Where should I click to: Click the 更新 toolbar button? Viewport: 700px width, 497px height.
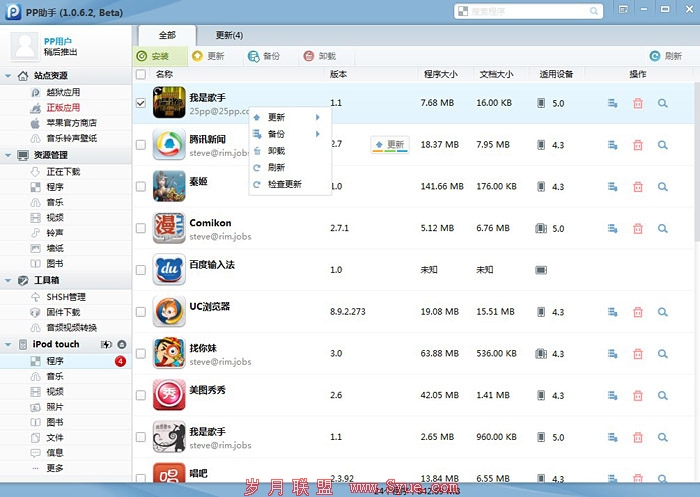(208, 56)
